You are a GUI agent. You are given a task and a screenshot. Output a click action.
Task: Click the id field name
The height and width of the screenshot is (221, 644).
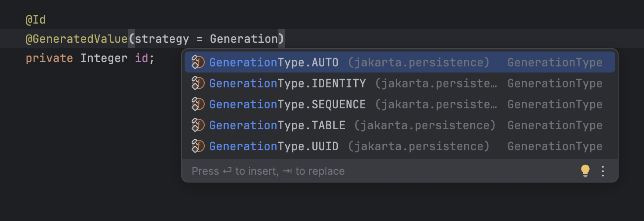pos(141,58)
